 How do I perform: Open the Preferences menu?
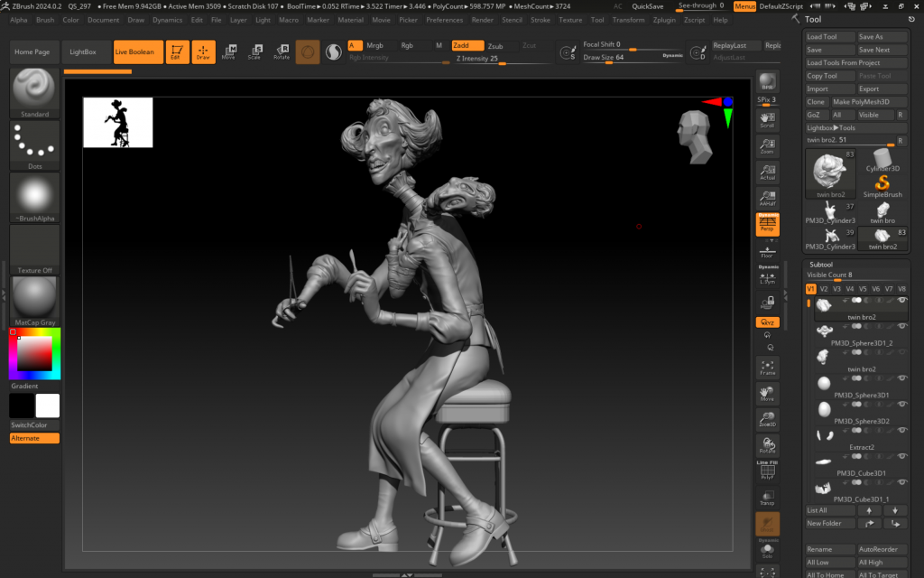coord(444,20)
